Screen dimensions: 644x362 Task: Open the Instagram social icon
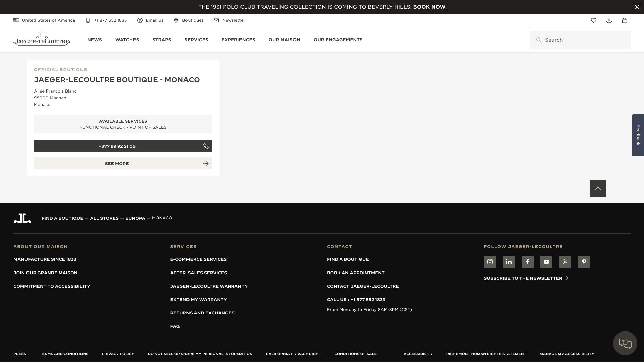click(x=490, y=262)
